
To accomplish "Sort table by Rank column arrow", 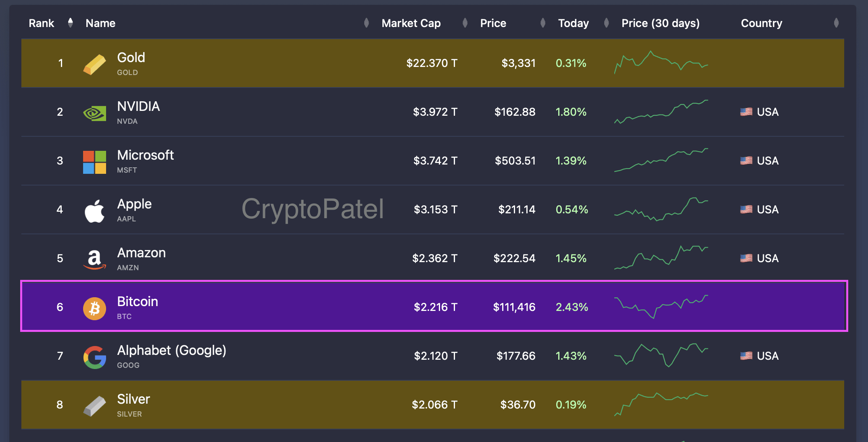I will (71, 23).
